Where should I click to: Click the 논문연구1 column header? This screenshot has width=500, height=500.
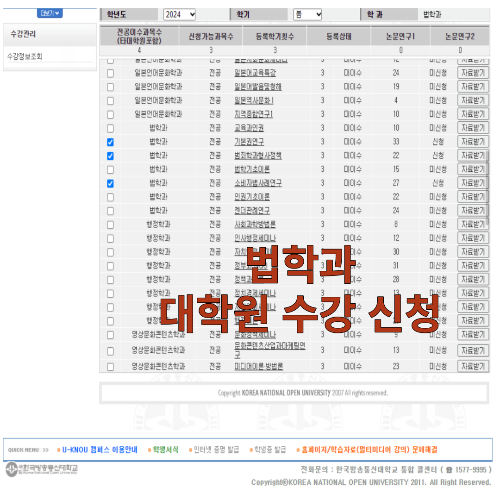pyautogui.click(x=400, y=36)
